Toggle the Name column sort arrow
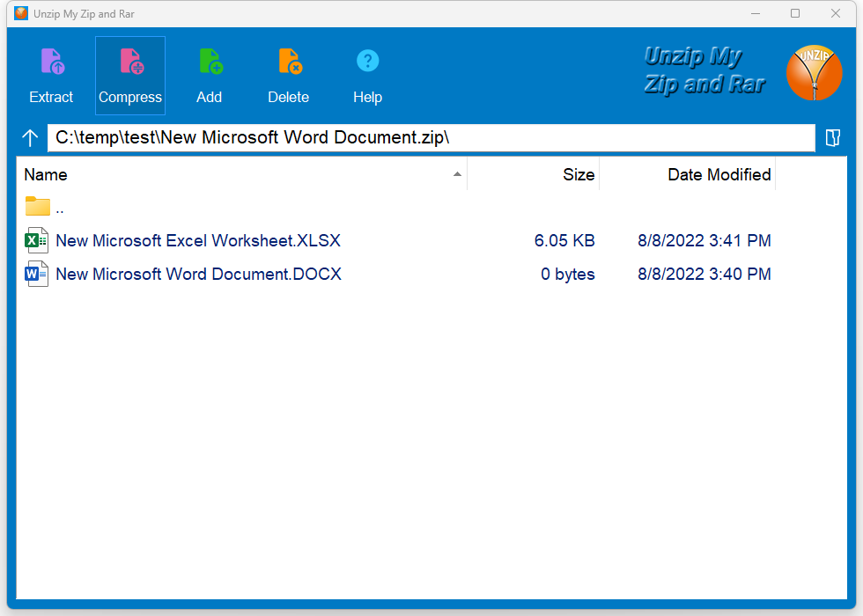This screenshot has width=863, height=616. (x=457, y=174)
